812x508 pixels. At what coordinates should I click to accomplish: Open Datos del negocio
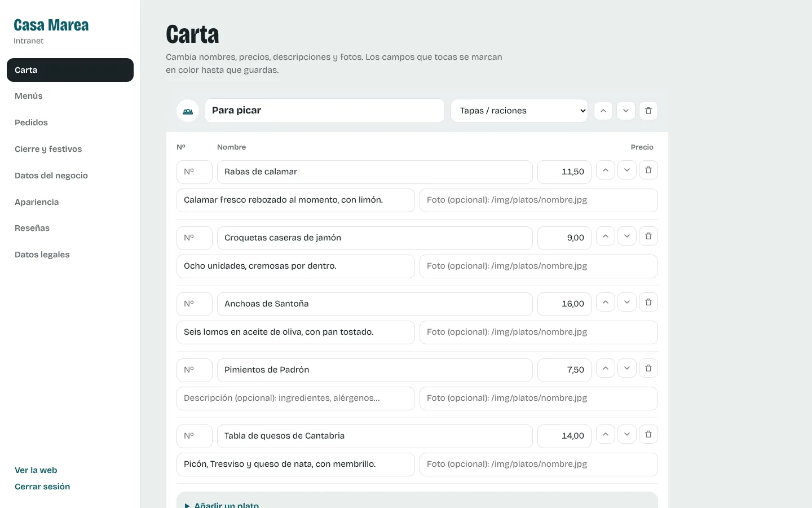[x=70, y=176]
